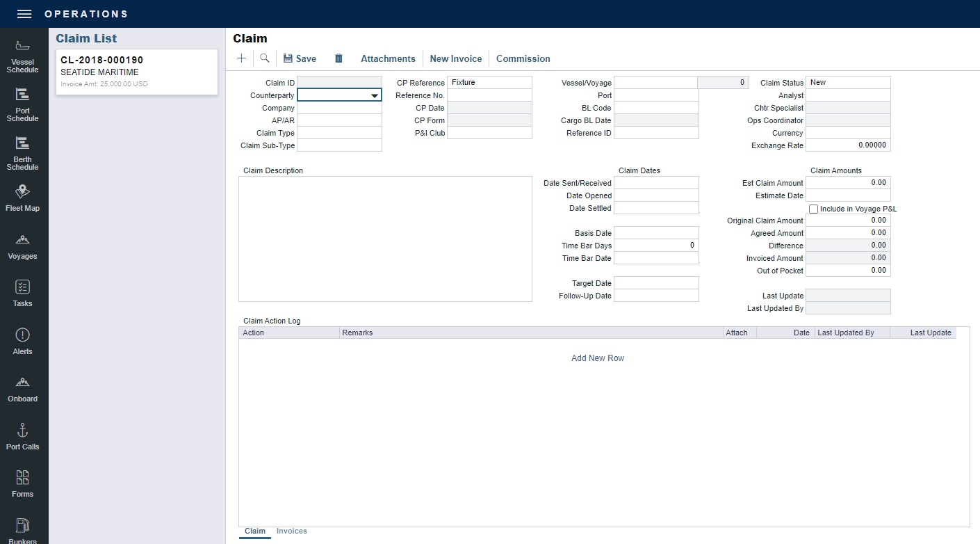980x544 pixels.
Task: Open the Attachments toolbar button
Action: pyautogui.click(x=388, y=58)
